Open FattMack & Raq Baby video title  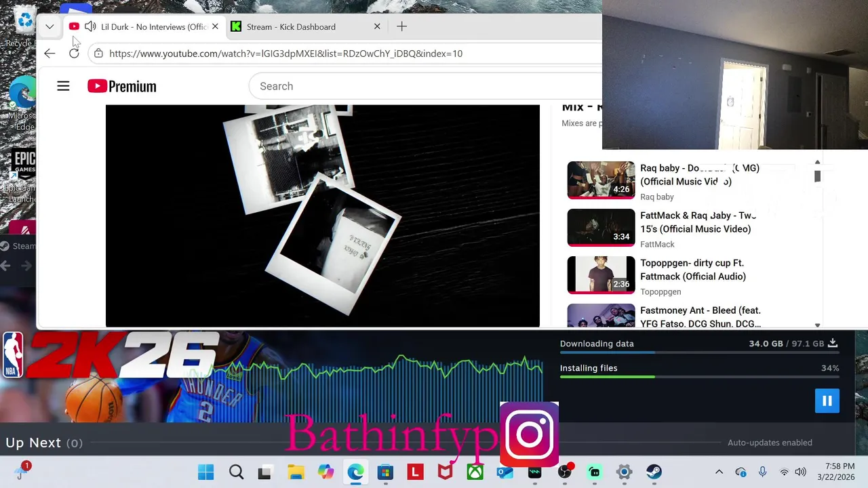[x=698, y=222]
